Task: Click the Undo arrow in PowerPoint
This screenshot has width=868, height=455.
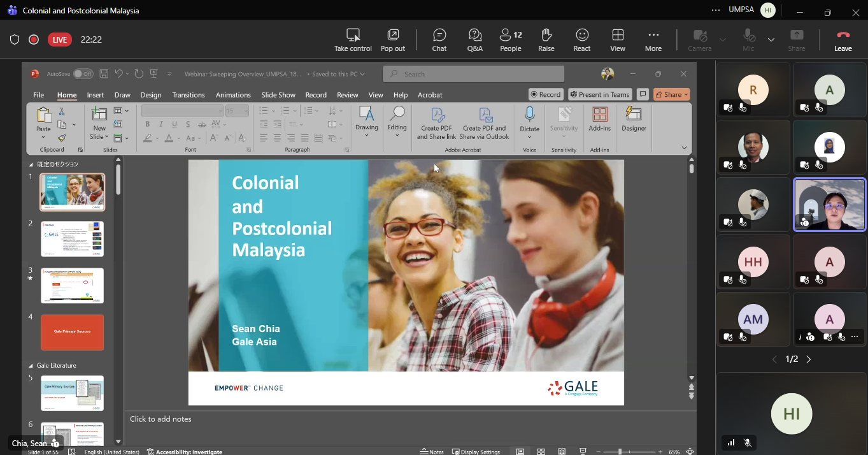Action: (118, 74)
